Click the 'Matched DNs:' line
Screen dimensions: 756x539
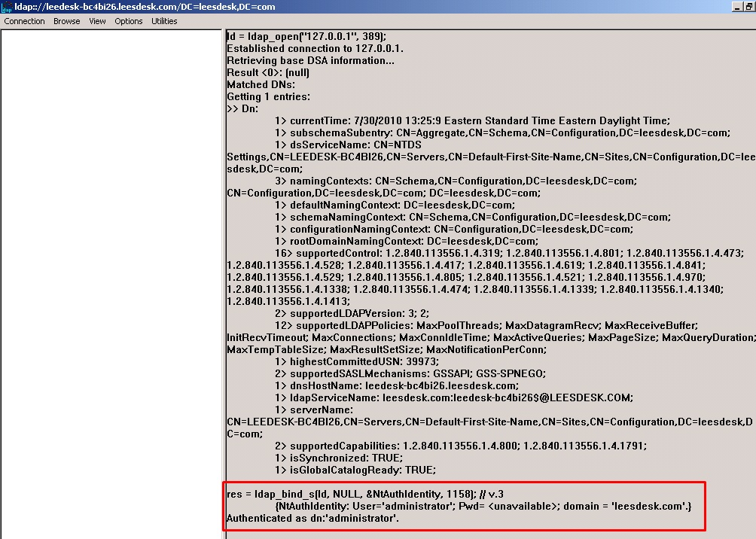tap(261, 84)
